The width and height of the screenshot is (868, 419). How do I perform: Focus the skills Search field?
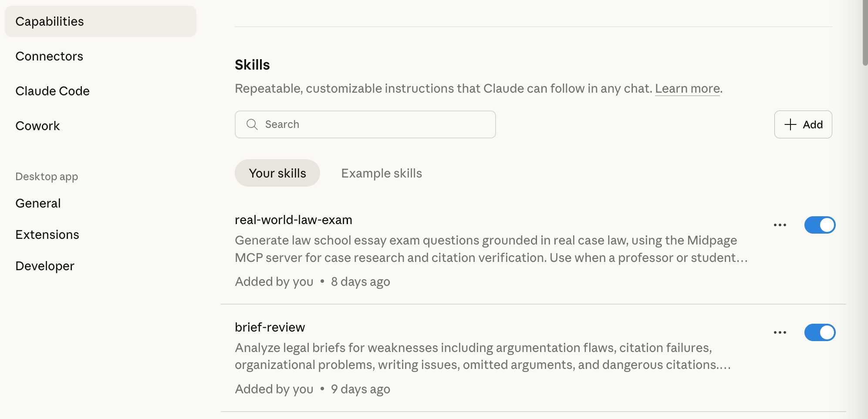(375, 124)
